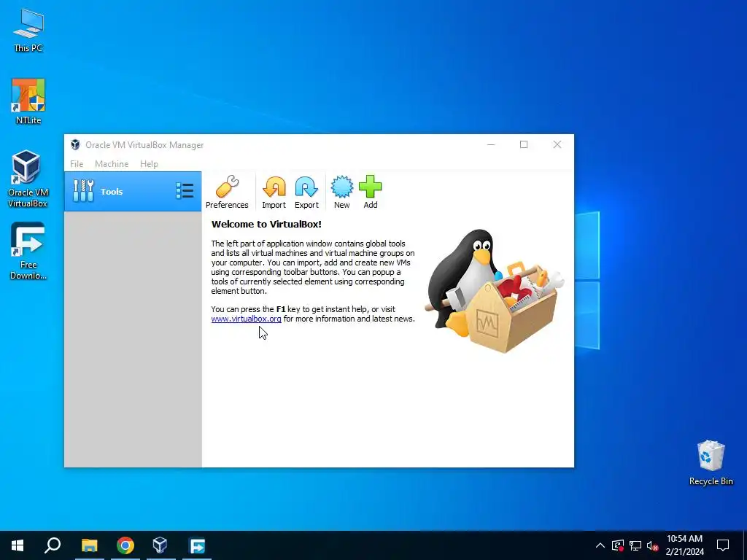Open the Windows Start menu
747x560 pixels.
[x=18, y=545]
